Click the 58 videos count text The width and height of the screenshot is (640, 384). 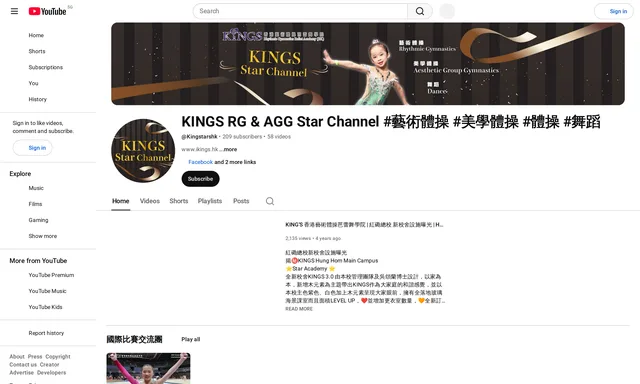pyautogui.click(x=279, y=137)
